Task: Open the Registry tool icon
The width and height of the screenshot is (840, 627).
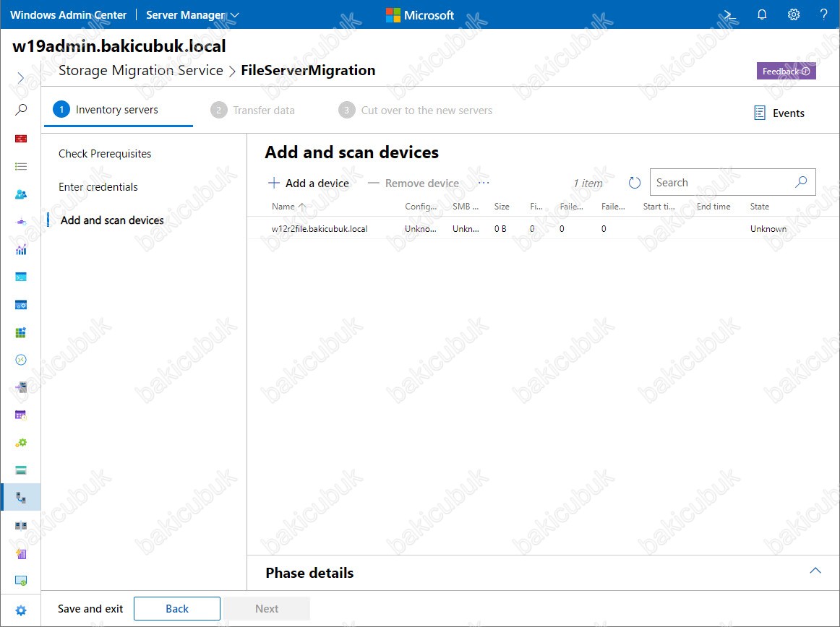Action: pos(20,332)
